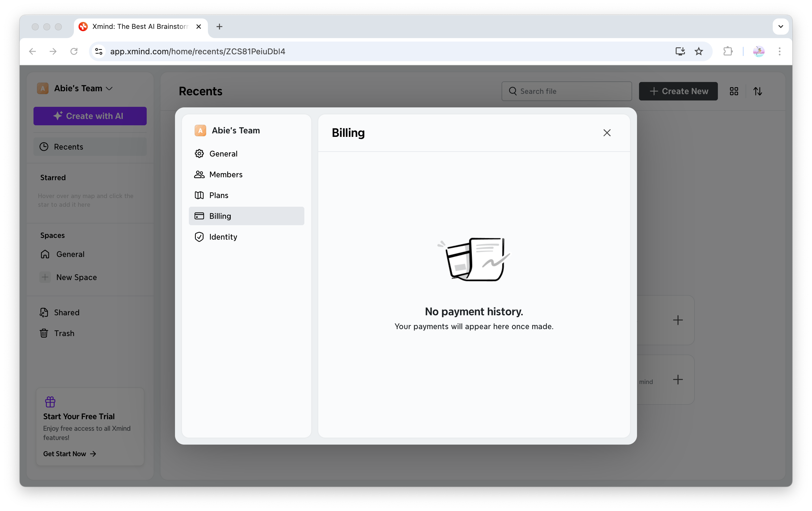Open the sort order options
The height and width of the screenshot is (511, 812).
pyautogui.click(x=758, y=91)
